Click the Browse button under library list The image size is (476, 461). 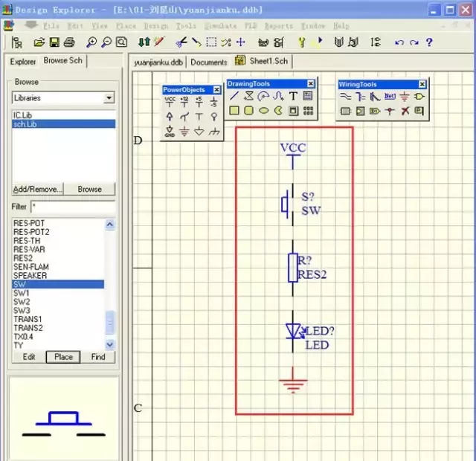click(x=89, y=190)
